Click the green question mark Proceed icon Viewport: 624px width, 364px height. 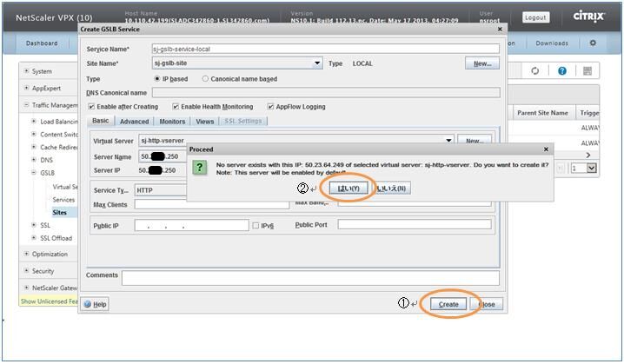pyautogui.click(x=199, y=168)
